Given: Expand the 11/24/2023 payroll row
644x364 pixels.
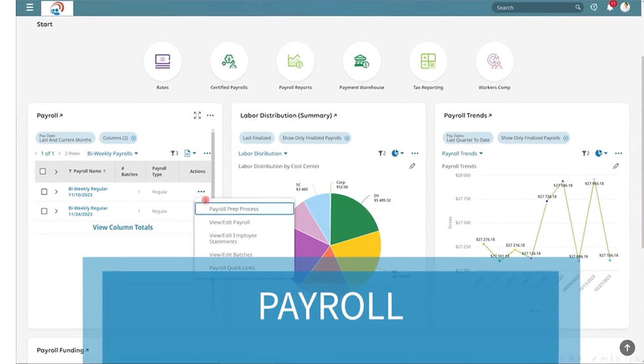Looking at the screenshot, I should [56, 211].
